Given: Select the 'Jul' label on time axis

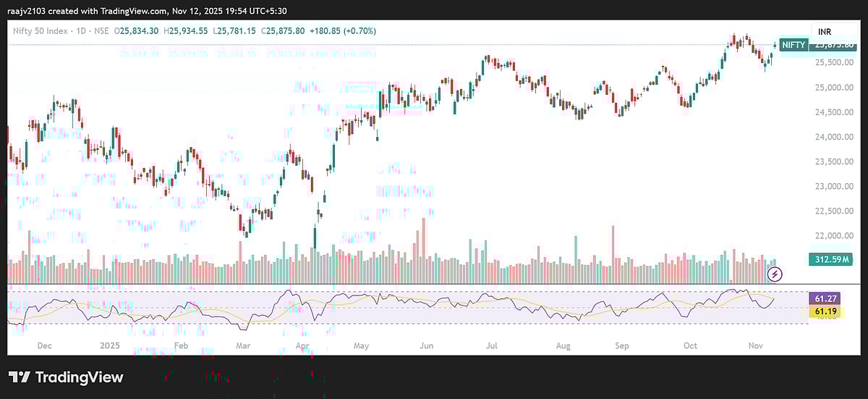Looking at the screenshot, I should [492, 346].
